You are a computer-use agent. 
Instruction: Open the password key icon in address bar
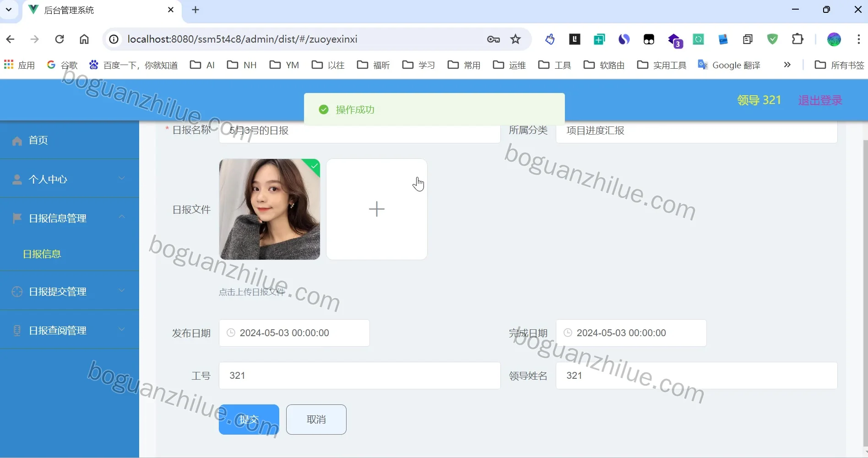(493, 39)
